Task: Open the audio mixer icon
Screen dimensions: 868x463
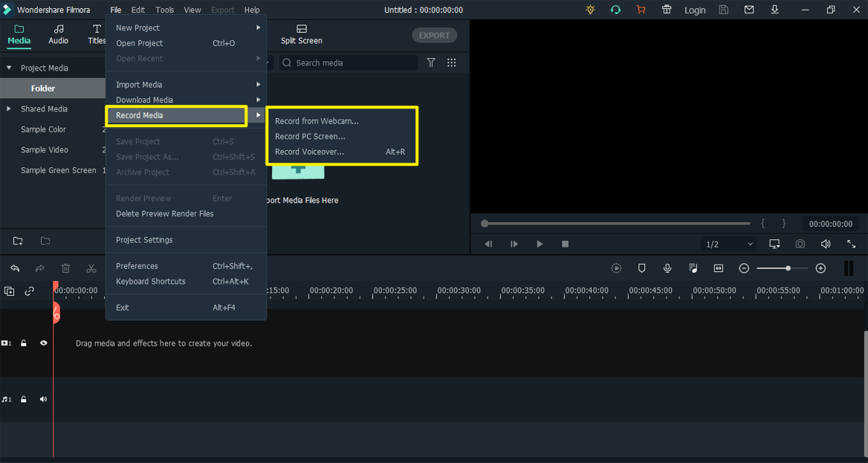Action: (x=693, y=268)
